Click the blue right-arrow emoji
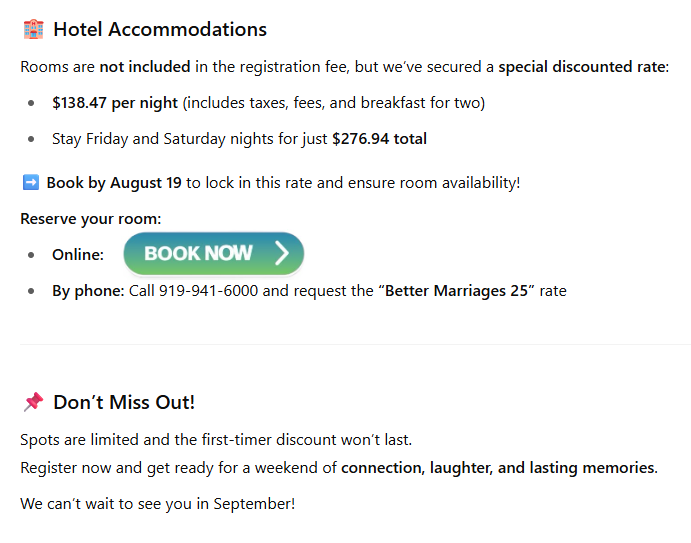The image size is (691, 543). (x=30, y=182)
